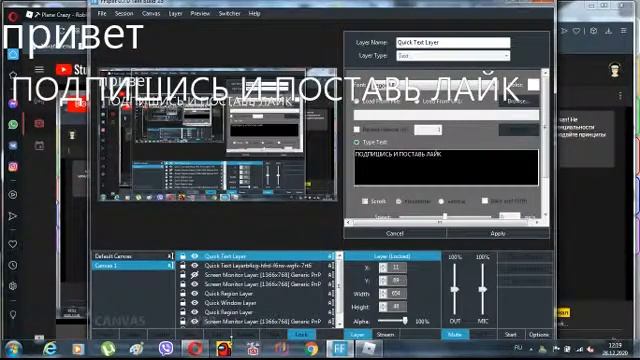Open the Canvas menu

151,13
